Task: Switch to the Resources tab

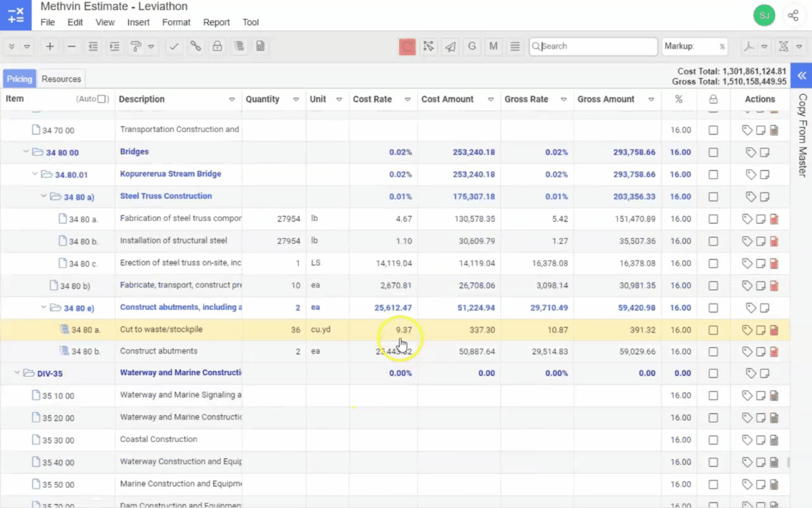Action: [x=61, y=79]
